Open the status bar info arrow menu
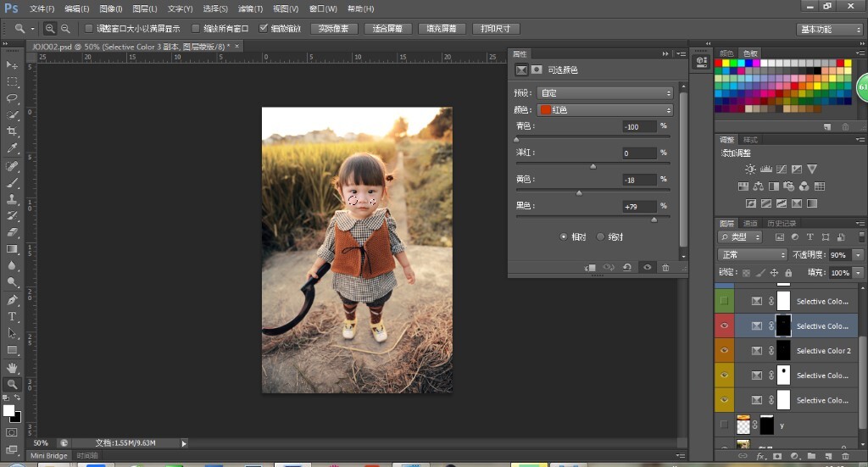Image resolution: width=868 pixels, height=467 pixels. (184, 443)
